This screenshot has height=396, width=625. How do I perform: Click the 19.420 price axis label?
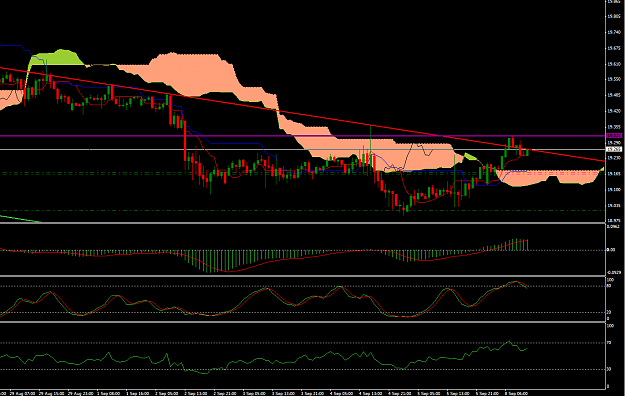coord(614,111)
